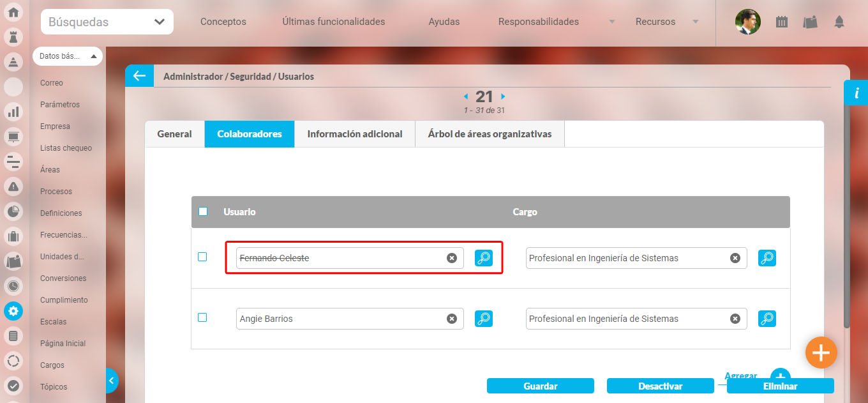The width and height of the screenshot is (868, 403).
Task: Go to the next record arrow
Action: tap(503, 96)
